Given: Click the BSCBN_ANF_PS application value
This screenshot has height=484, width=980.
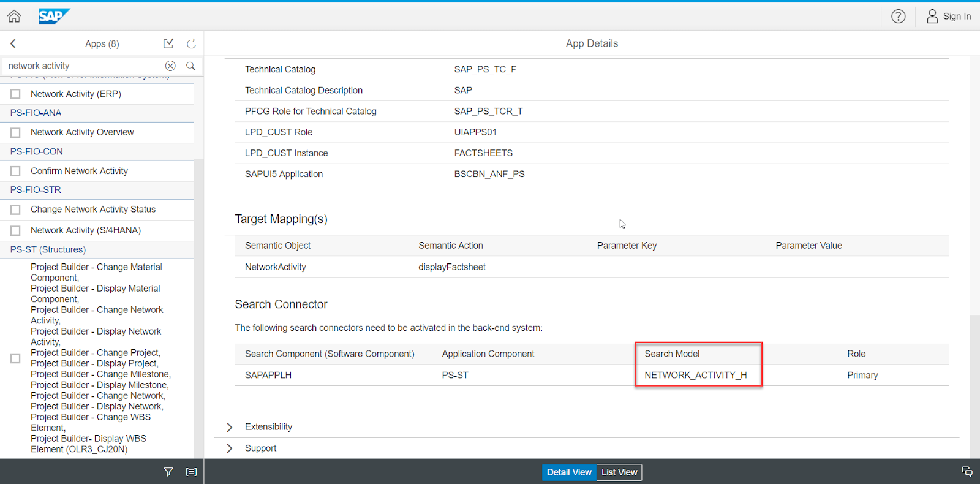Looking at the screenshot, I should (489, 174).
